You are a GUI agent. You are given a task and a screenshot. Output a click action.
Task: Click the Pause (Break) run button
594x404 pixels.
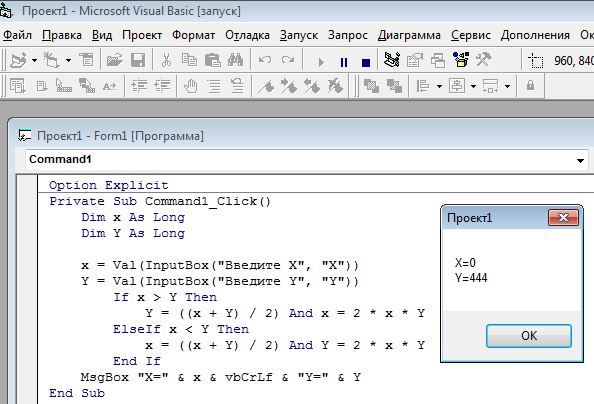(344, 62)
